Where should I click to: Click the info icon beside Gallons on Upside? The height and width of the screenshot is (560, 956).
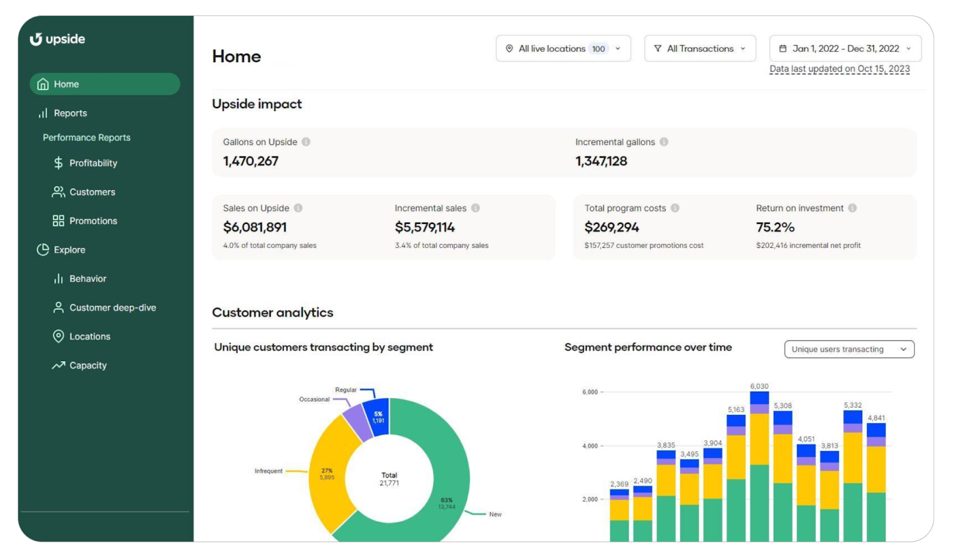(x=306, y=141)
